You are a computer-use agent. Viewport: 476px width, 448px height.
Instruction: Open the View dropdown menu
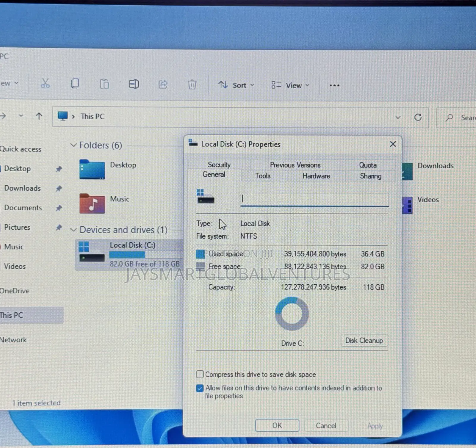pyautogui.click(x=290, y=85)
